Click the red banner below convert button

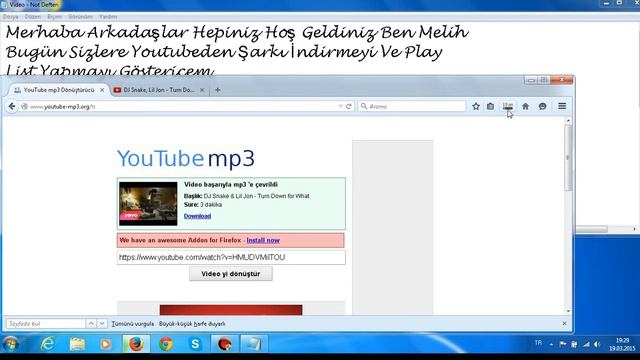click(231, 310)
